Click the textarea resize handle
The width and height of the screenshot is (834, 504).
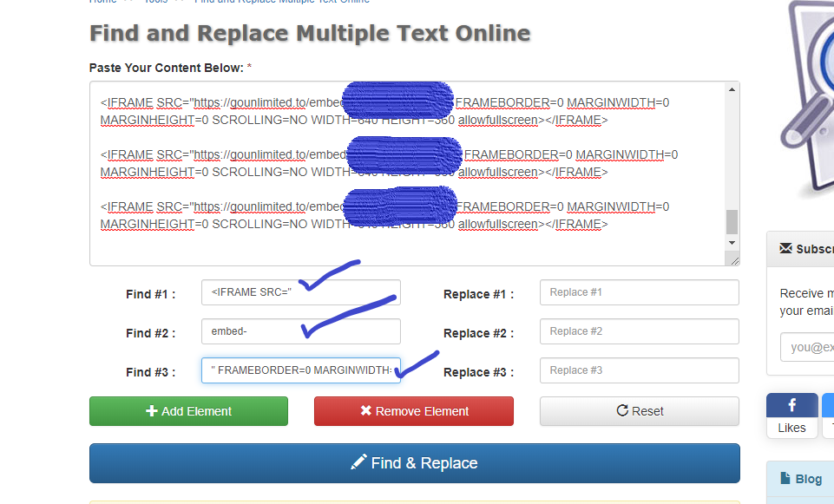(x=734, y=260)
